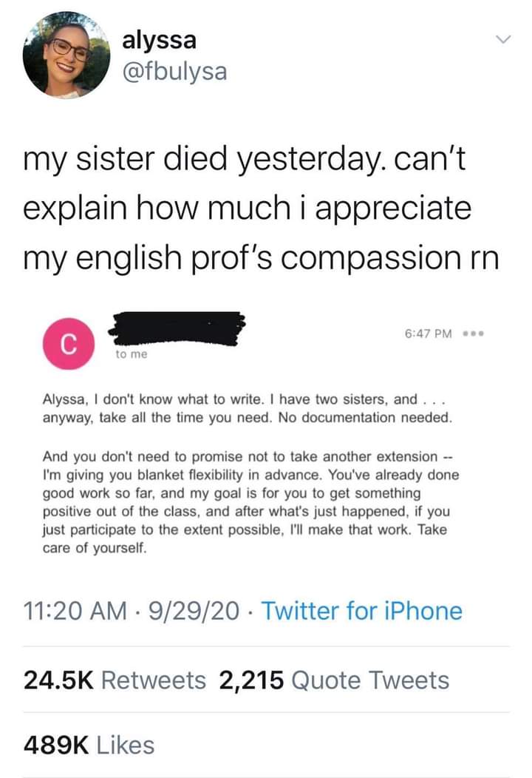The width and height of the screenshot is (532, 778).
Task: Expand the "to me" recipient details
Action: coord(132,355)
